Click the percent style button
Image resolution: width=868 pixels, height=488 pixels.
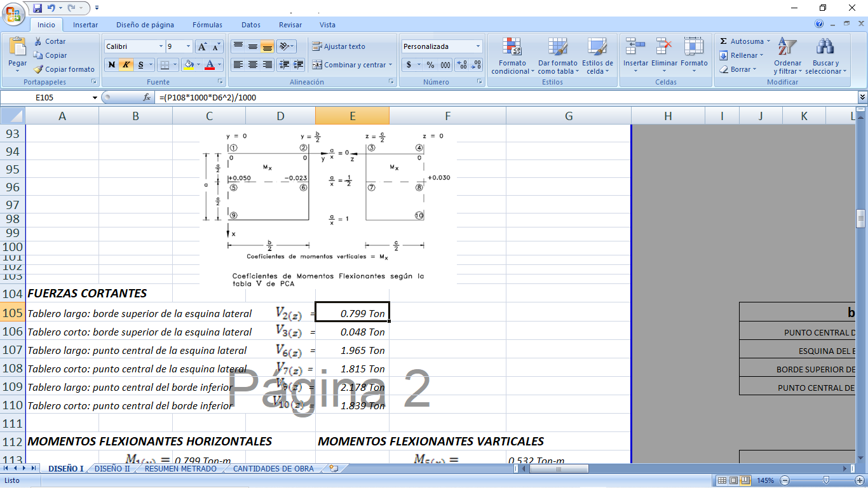[x=430, y=65]
